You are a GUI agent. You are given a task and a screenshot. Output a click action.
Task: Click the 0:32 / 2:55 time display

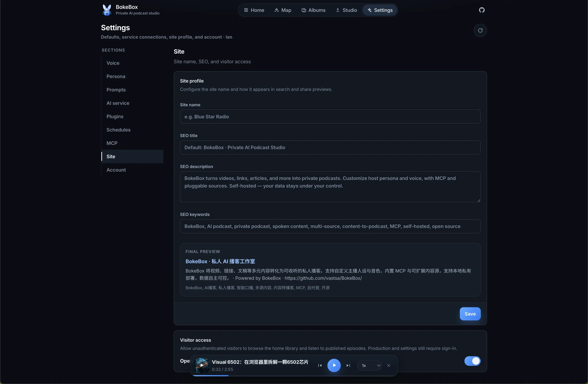click(x=222, y=369)
